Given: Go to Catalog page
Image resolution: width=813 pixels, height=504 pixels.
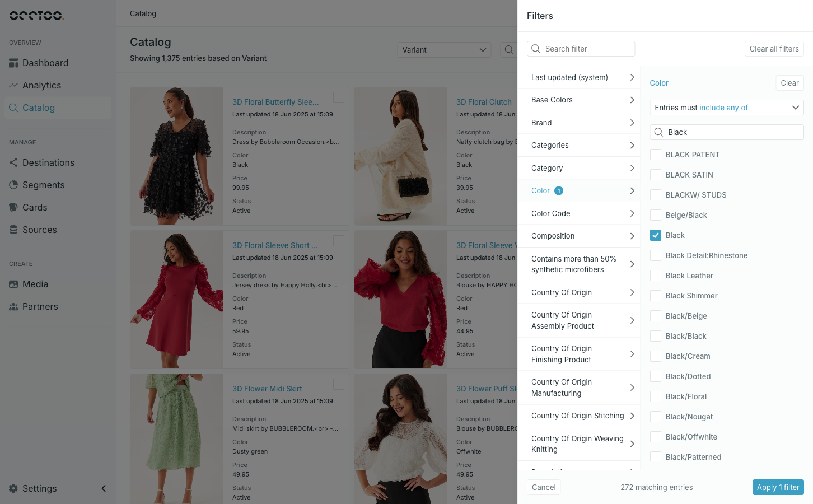Looking at the screenshot, I should pyautogui.click(x=58, y=108).
